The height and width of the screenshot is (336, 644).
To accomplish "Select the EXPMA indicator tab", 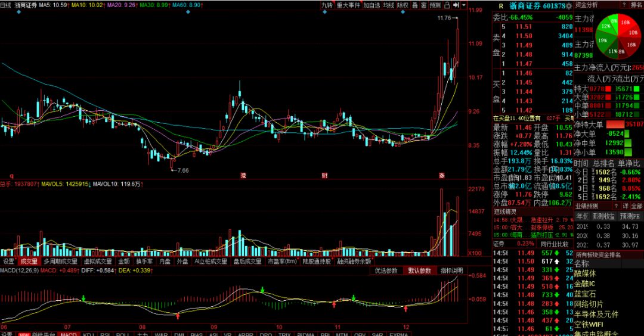I will pos(399,334).
